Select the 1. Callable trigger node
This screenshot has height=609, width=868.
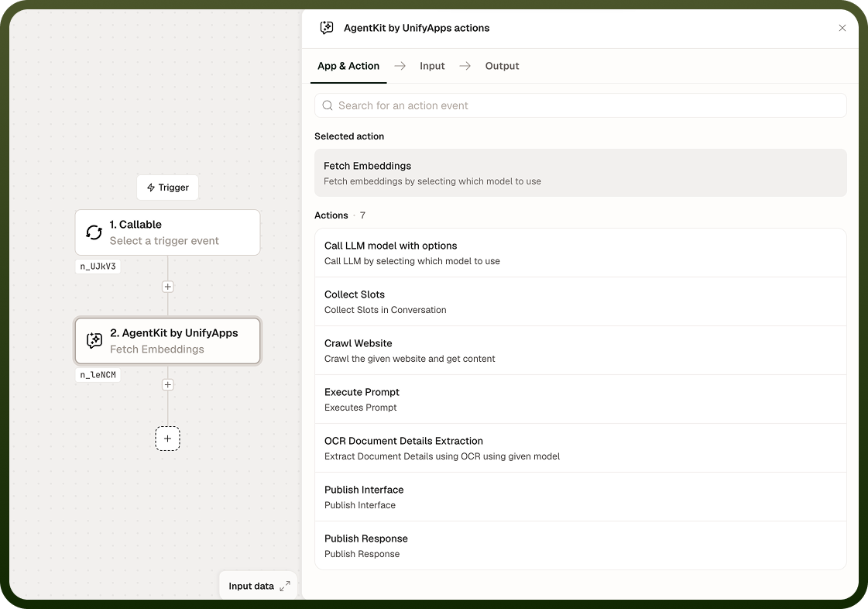pos(167,232)
